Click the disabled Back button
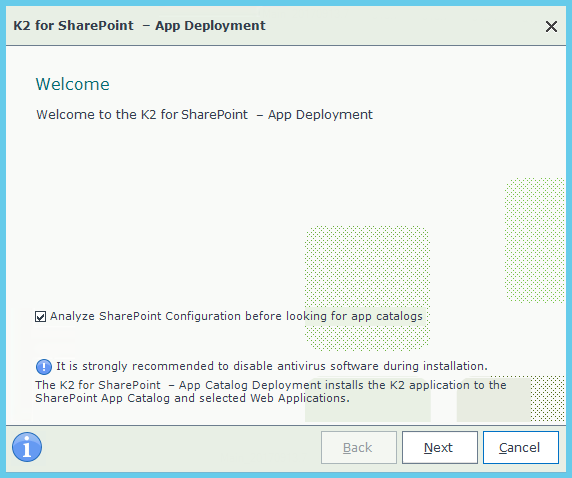572x478 pixels. (359, 447)
